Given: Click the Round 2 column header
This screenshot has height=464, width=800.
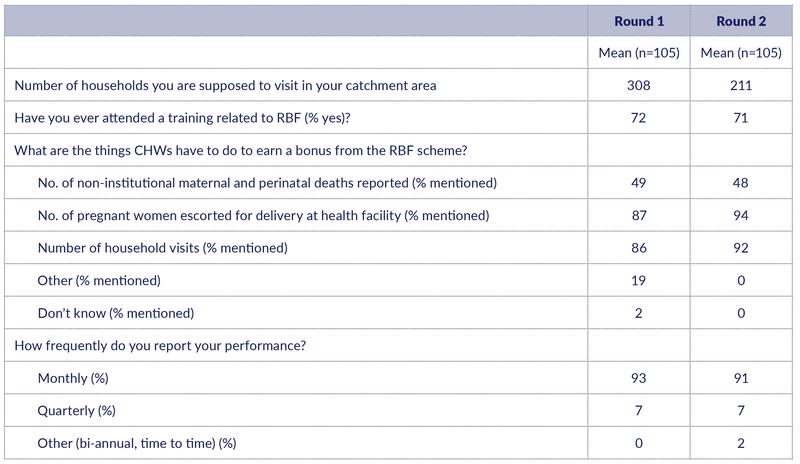Looking at the screenshot, I should pos(741,21).
